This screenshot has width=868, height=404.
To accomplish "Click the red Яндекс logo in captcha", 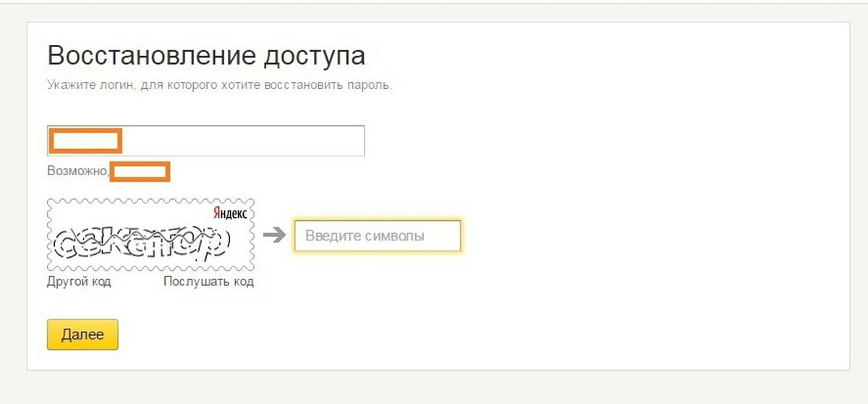I will coord(231,213).
